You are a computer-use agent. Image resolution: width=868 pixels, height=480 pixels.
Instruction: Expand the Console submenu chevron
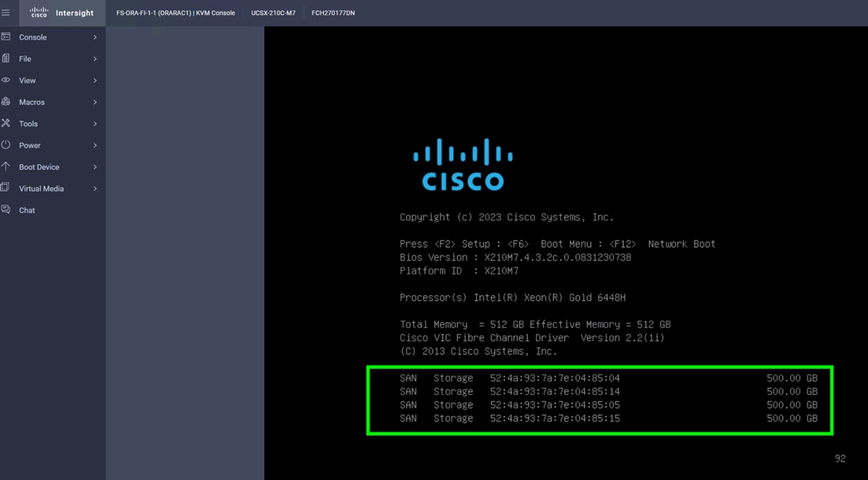[95, 37]
